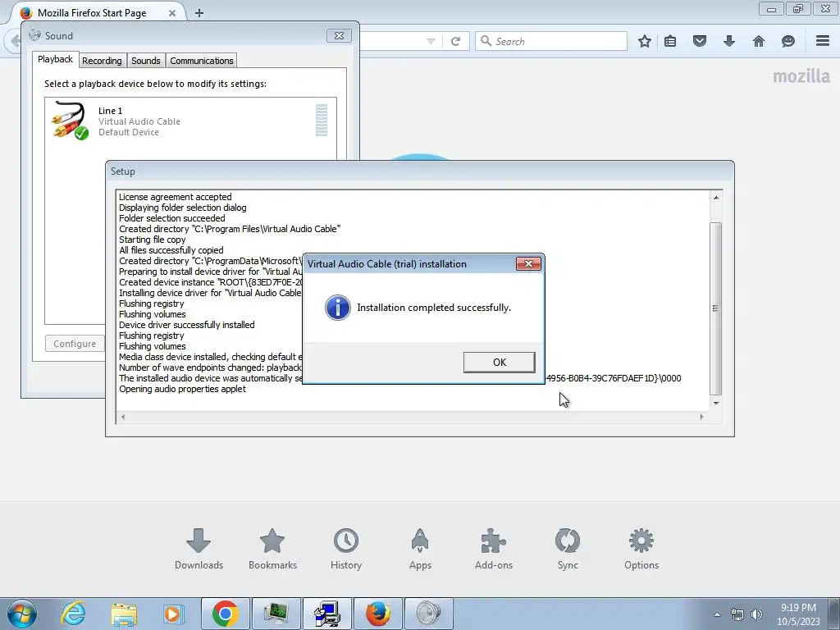Switch to the Sounds tab in Sound
This screenshot has width=840, height=630.
[146, 61]
